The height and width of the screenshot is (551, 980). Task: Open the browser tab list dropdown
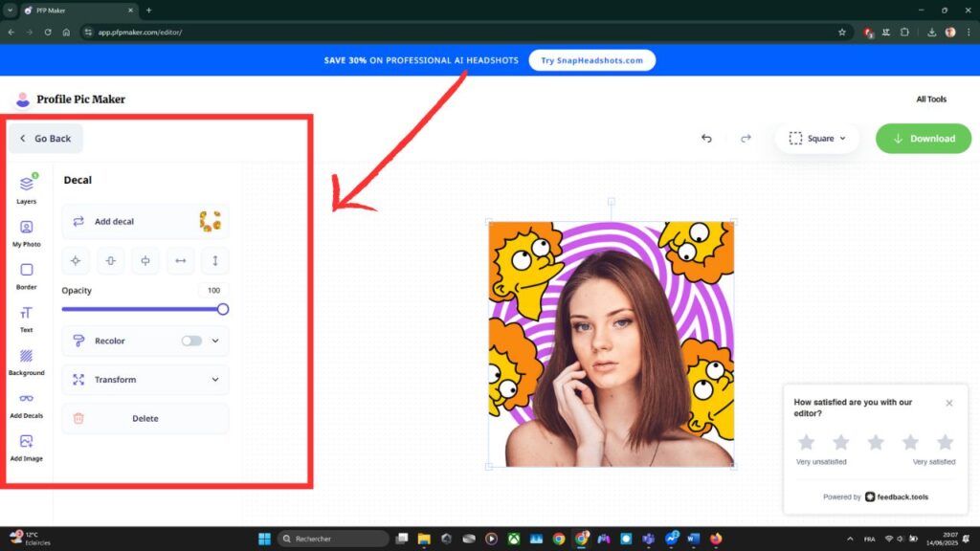pyautogui.click(x=10, y=10)
